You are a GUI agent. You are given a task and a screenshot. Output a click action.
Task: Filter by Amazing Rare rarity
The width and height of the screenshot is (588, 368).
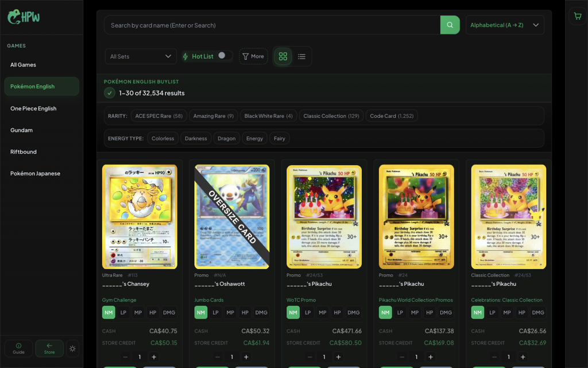(214, 116)
